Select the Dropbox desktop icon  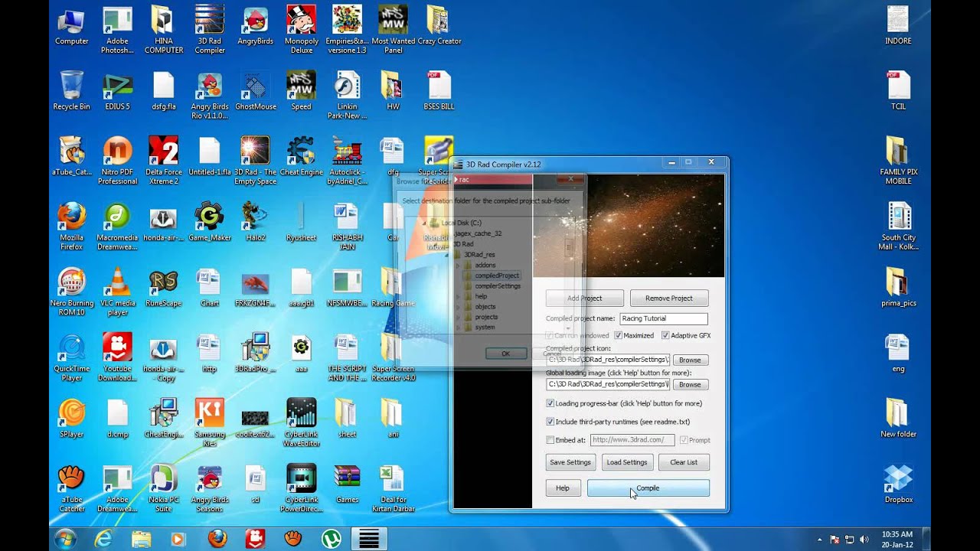898,484
